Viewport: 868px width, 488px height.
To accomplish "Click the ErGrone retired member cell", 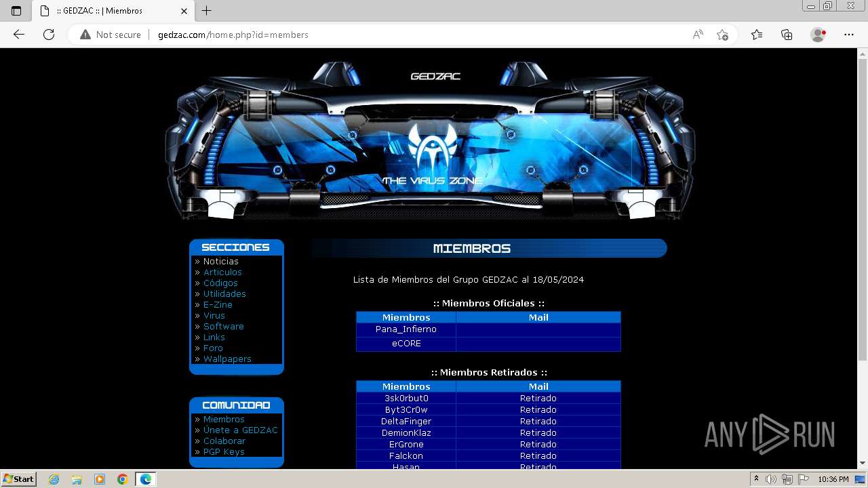I will 406,445.
